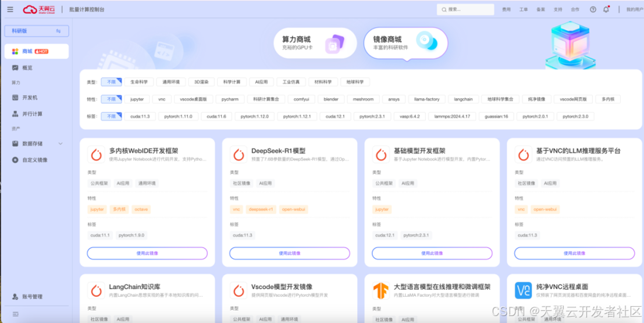Select 不限 in the 特性 filter row

point(111,99)
